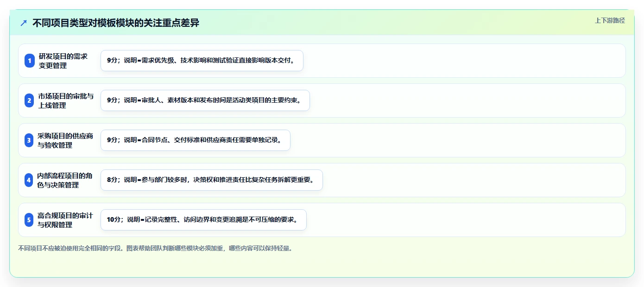Click the 上下游路径 label in header
This screenshot has height=287, width=644.
(610, 20)
